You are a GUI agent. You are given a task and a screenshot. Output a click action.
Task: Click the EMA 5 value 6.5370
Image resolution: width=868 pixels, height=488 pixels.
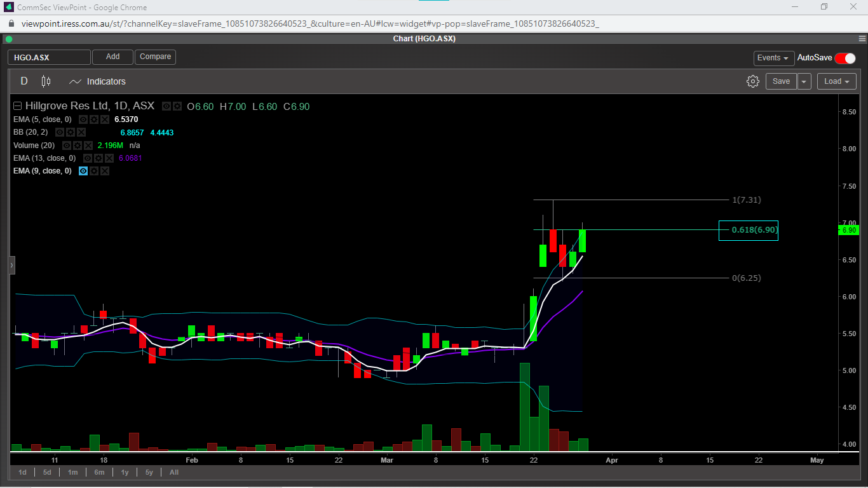pos(126,119)
